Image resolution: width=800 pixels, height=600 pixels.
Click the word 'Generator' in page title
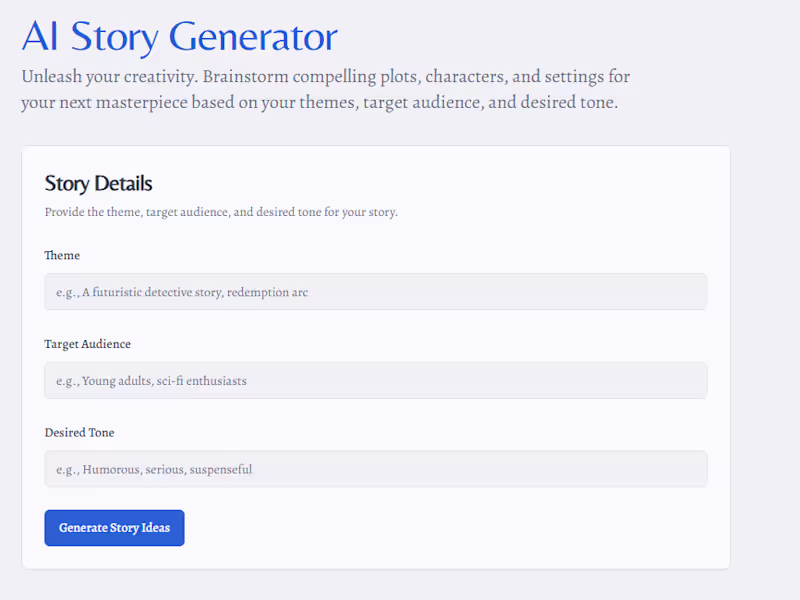coord(253,37)
